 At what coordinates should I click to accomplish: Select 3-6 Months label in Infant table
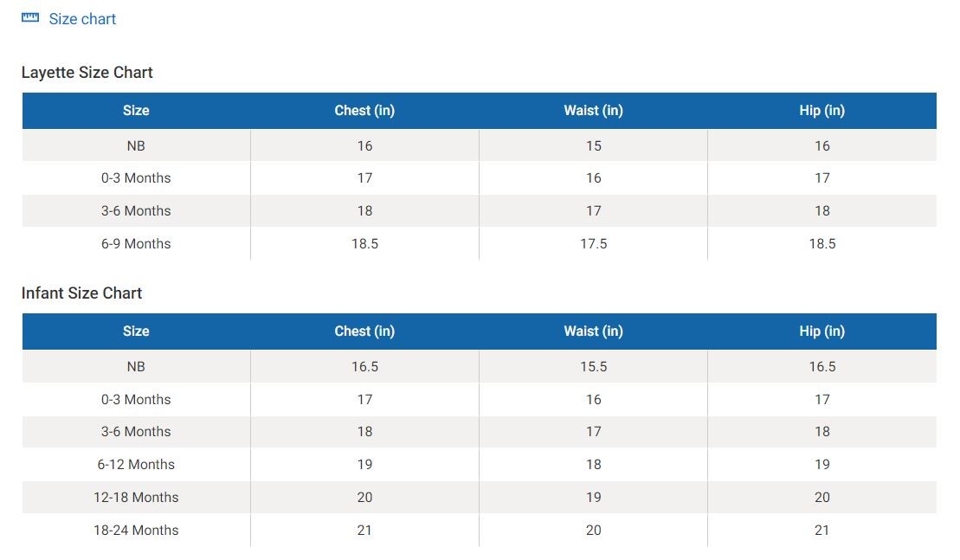136,432
